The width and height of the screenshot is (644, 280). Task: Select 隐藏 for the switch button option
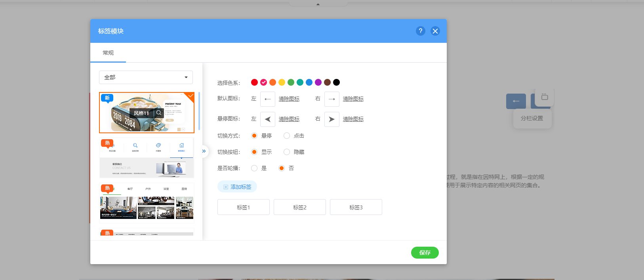pyautogui.click(x=287, y=152)
